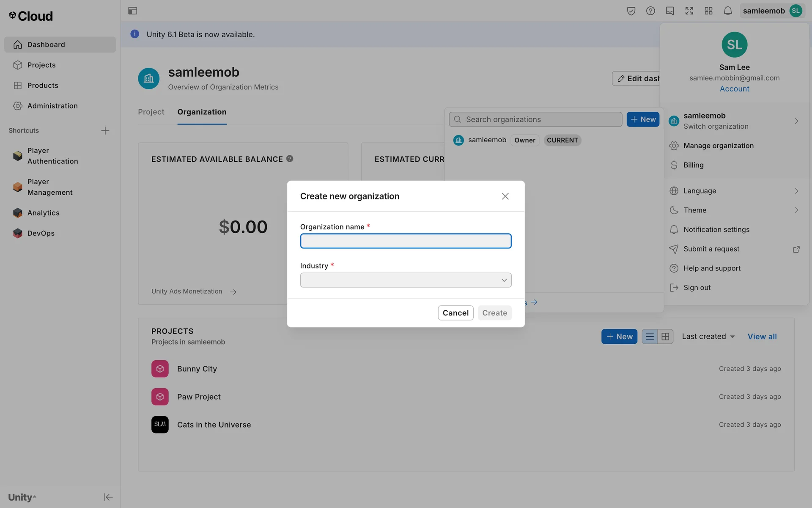Open the help question mark icon in top bar
The width and height of the screenshot is (812, 508).
(x=650, y=11)
